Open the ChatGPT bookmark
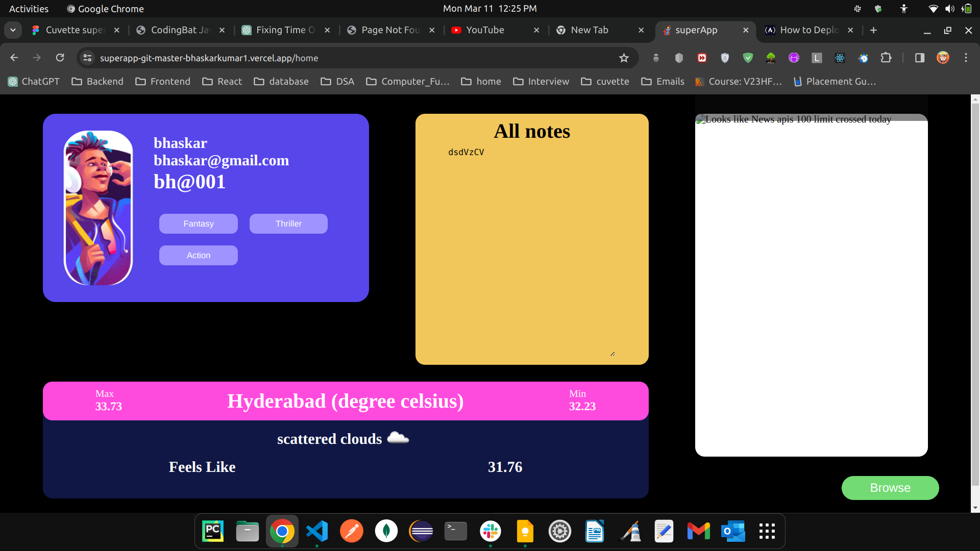 pyautogui.click(x=33, y=81)
